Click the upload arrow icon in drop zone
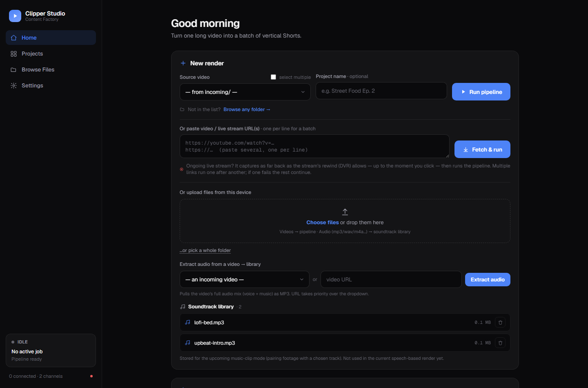The image size is (588, 388). coord(345,212)
